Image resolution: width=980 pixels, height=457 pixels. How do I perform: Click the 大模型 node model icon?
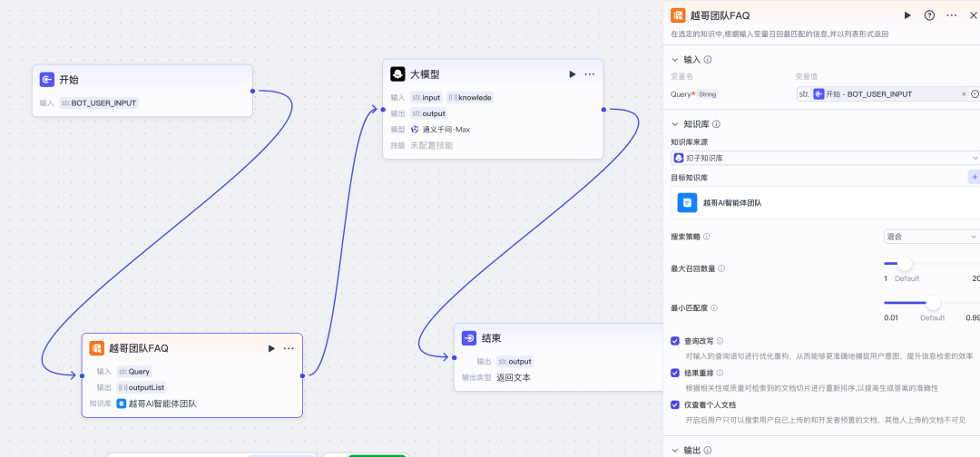[397, 74]
